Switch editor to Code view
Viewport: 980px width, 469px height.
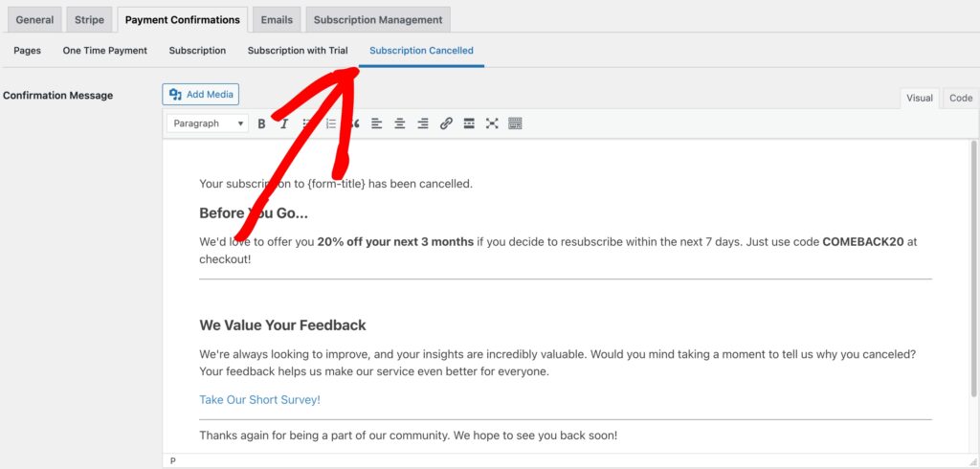coord(961,98)
